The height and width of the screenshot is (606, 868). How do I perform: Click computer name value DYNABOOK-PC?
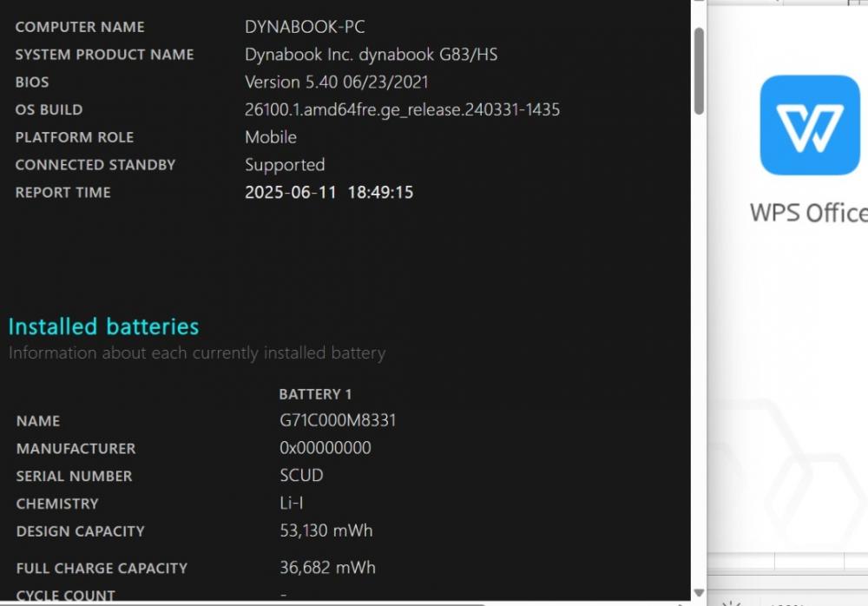click(305, 27)
